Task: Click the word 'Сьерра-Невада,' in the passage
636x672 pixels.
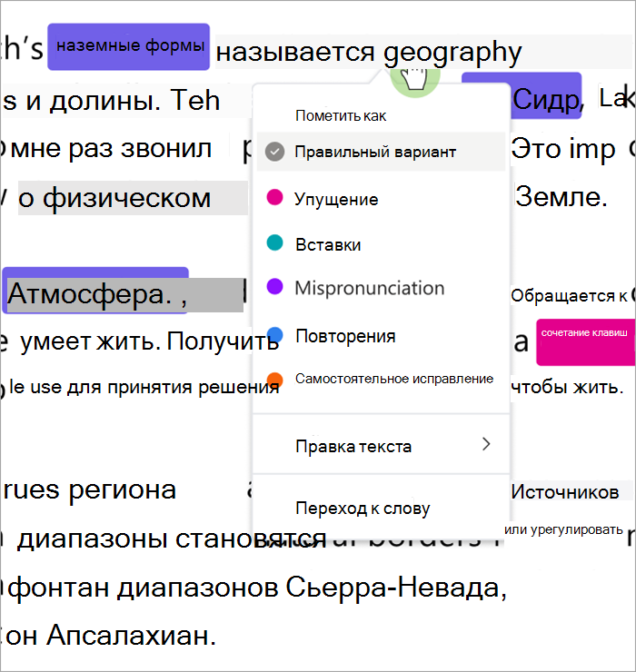Action: (x=396, y=588)
